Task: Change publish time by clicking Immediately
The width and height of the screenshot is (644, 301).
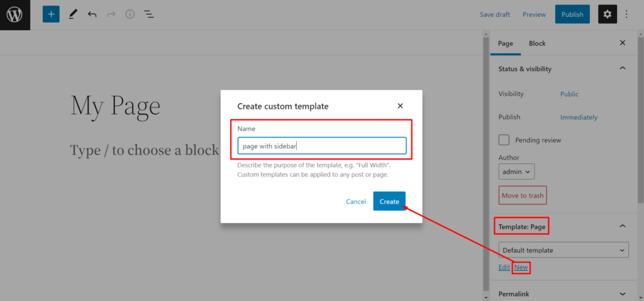Action: (x=579, y=118)
